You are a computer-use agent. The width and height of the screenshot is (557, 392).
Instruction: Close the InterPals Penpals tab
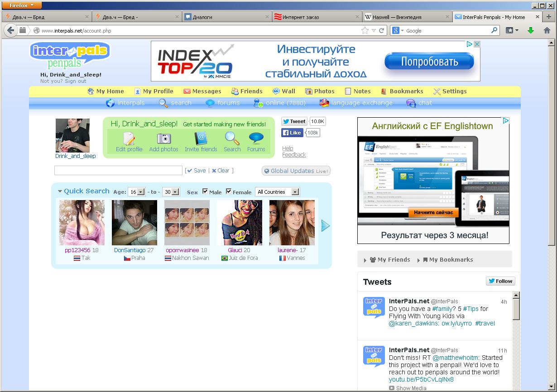click(538, 17)
